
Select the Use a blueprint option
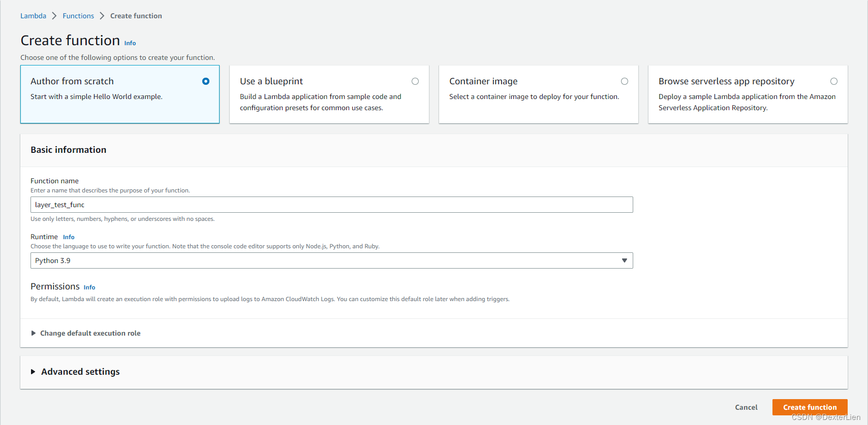click(x=415, y=81)
